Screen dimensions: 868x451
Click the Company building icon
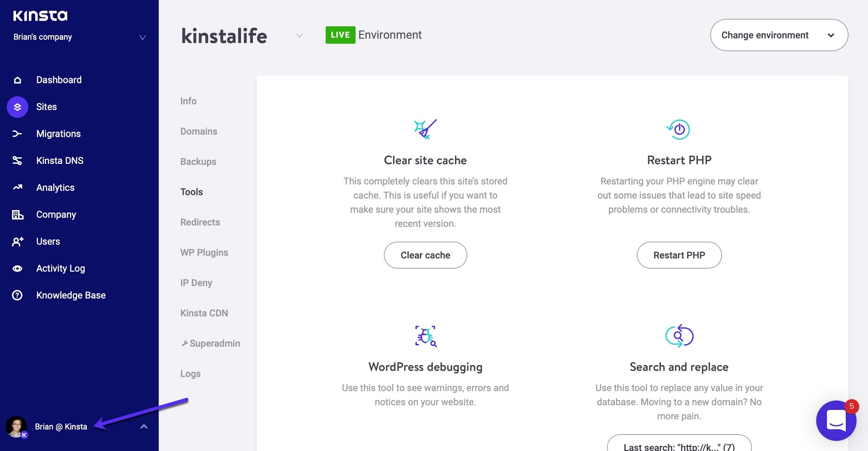click(x=17, y=214)
